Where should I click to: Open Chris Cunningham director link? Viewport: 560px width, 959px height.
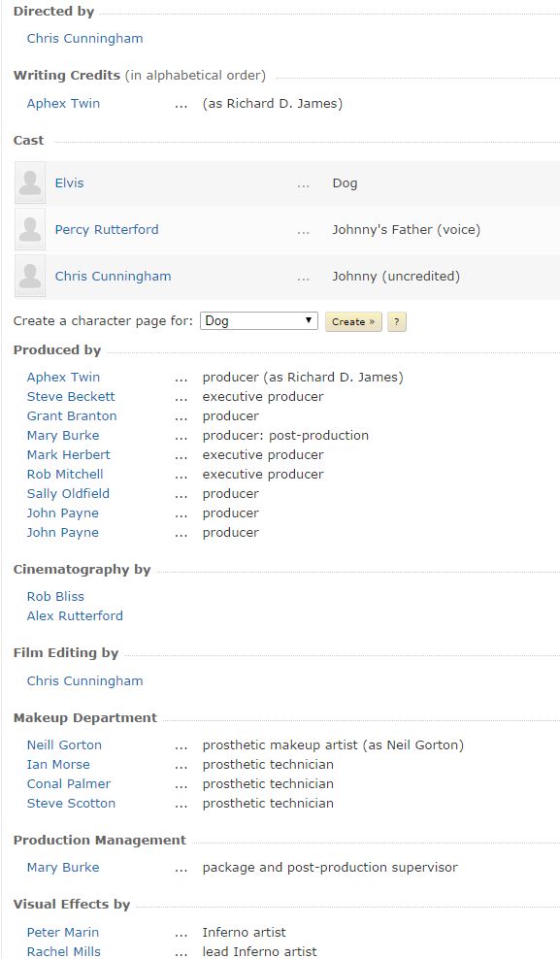85,38
